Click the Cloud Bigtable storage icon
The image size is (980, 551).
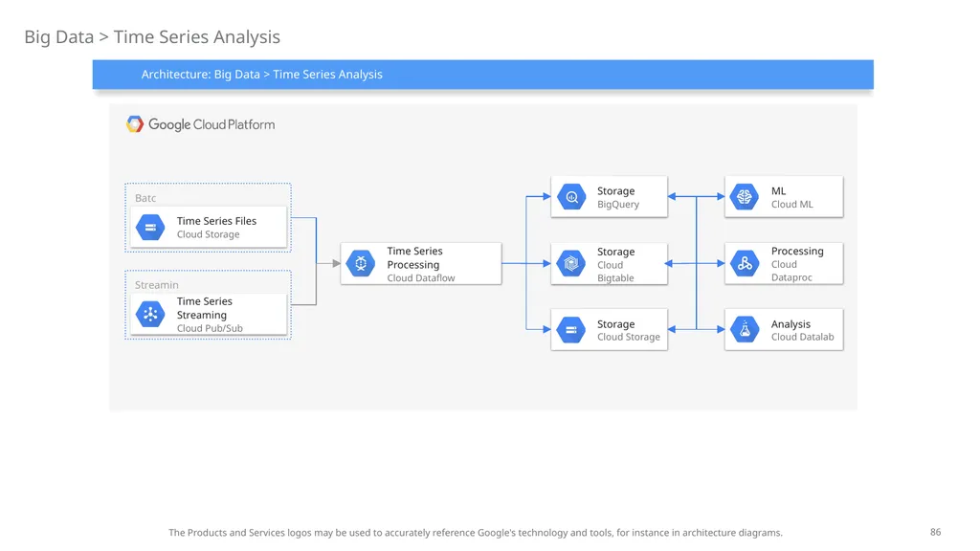571,264
